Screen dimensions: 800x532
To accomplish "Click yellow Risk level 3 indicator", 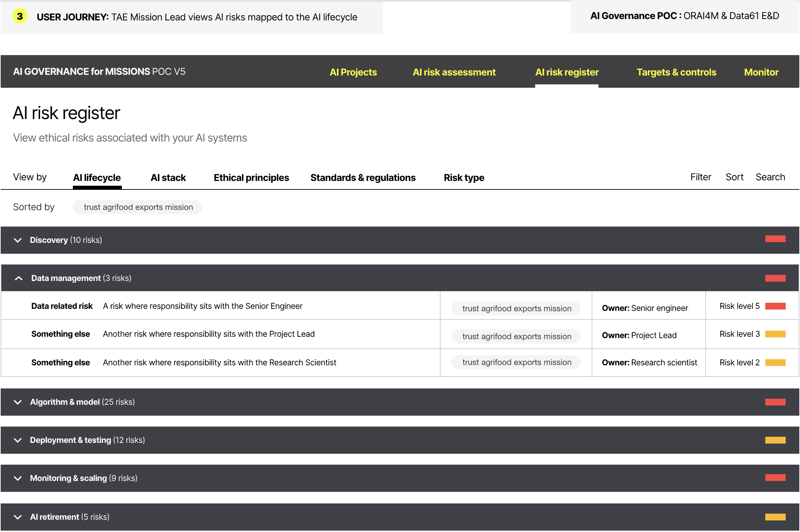I will click(775, 334).
